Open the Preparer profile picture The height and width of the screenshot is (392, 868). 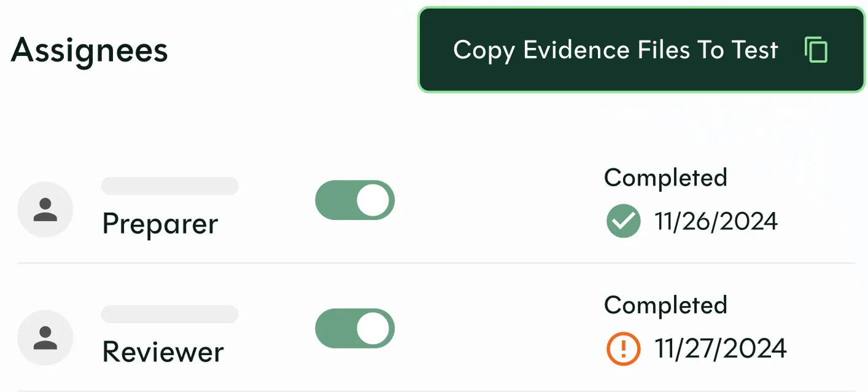[x=45, y=209]
